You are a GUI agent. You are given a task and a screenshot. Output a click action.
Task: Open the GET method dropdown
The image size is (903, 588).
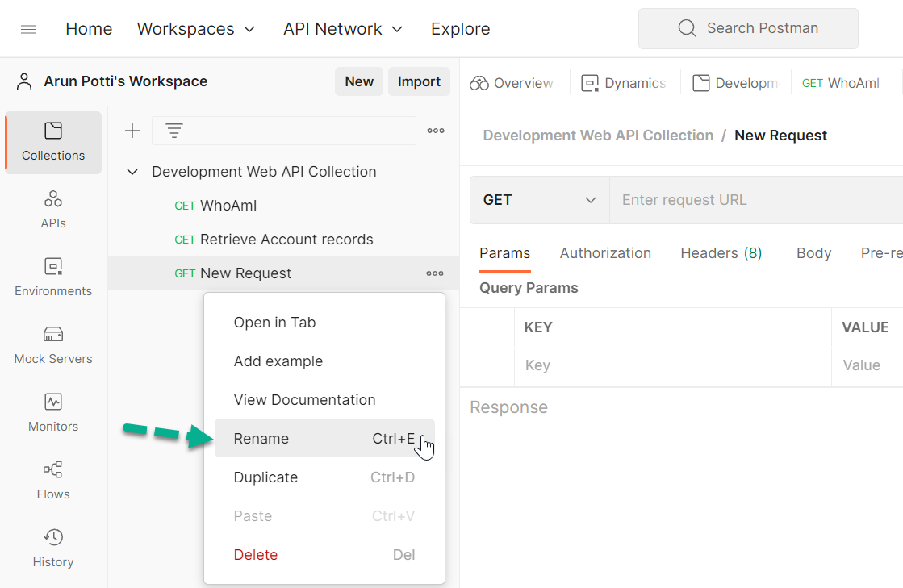click(x=538, y=199)
